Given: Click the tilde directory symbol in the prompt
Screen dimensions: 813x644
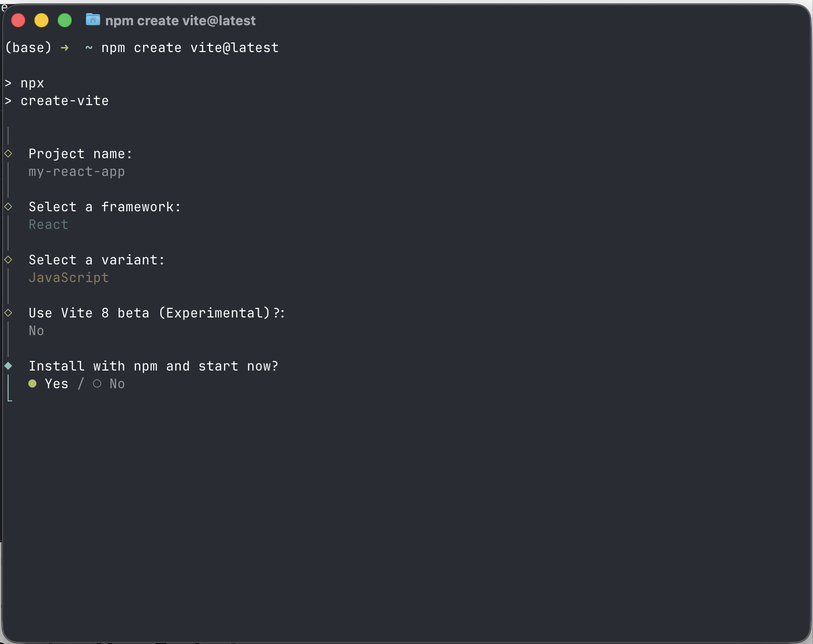Looking at the screenshot, I should (x=89, y=48).
